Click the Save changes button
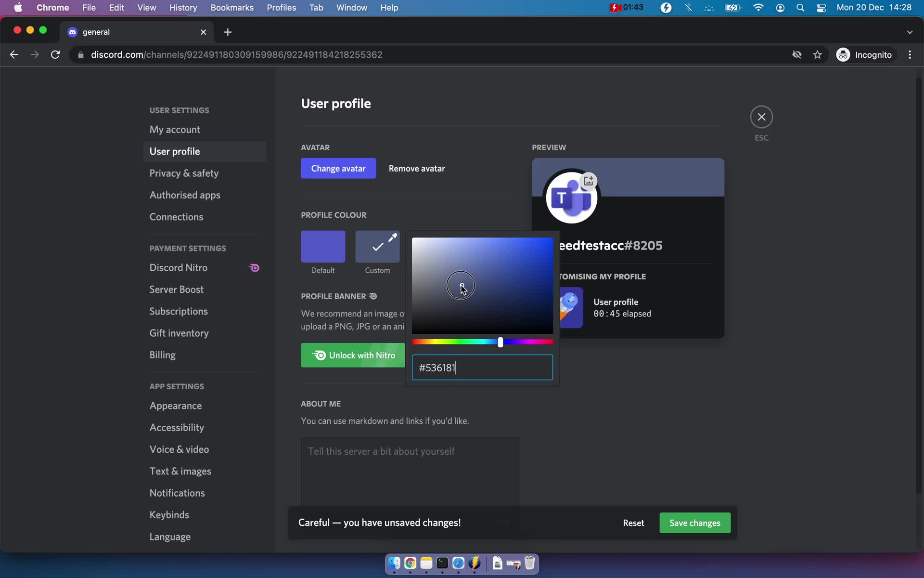 [695, 523]
